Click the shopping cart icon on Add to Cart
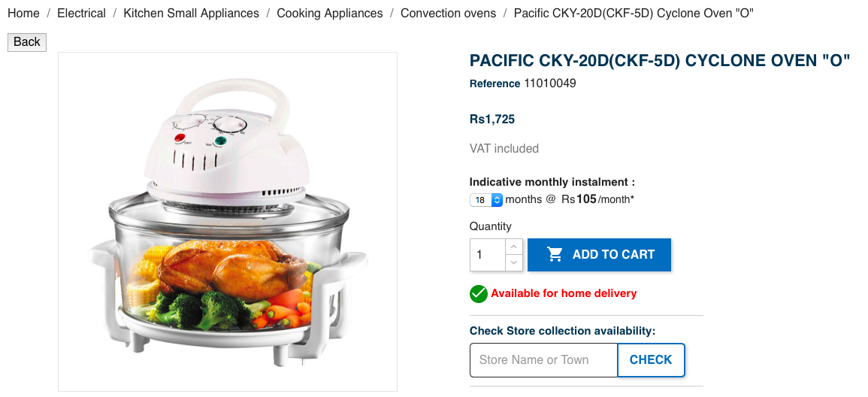Viewport: 868px width, 397px height. click(555, 255)
